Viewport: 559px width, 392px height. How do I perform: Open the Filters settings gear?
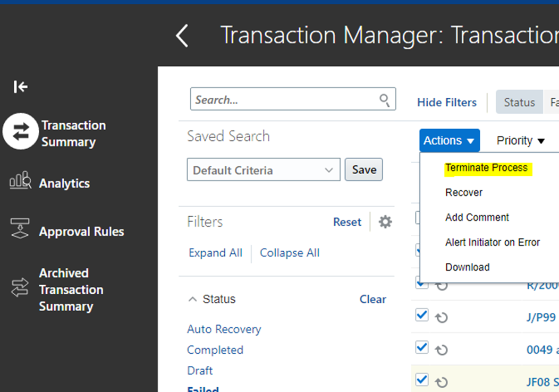click(x=385, y=222)
